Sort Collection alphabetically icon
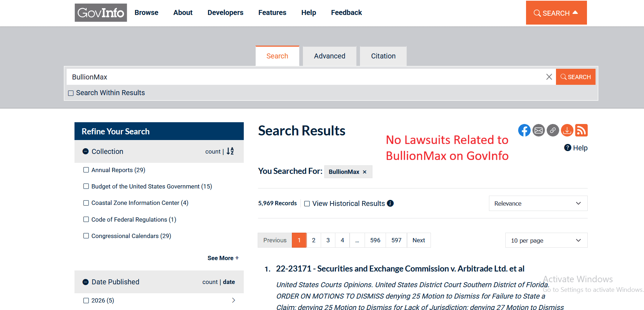The height and width of the screenshot is (310, 644). click(x=230, y=151)
